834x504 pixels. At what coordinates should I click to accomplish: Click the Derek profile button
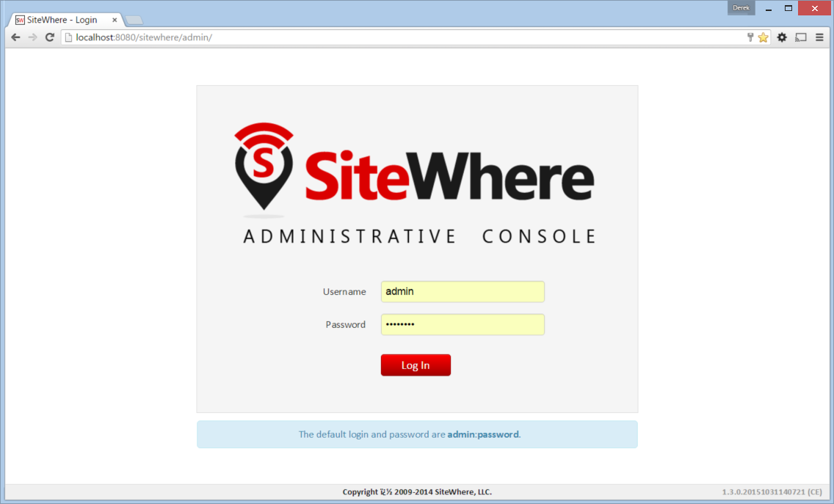click(741, 8)
